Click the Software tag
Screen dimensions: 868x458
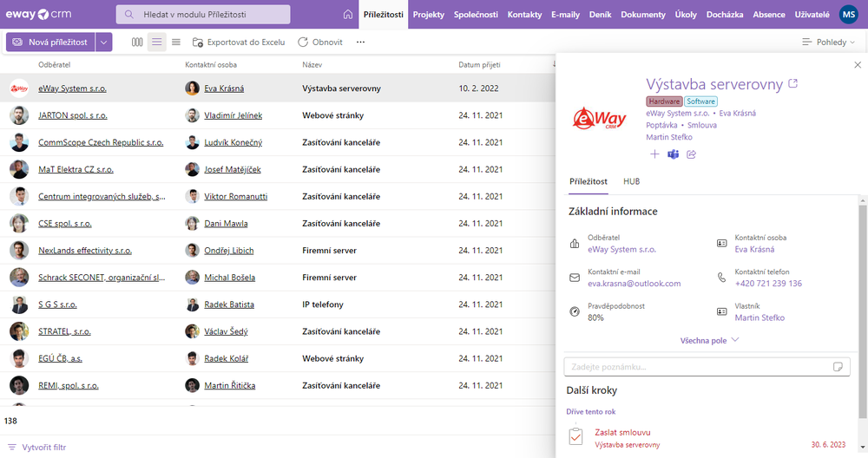(x=700, y=101)
